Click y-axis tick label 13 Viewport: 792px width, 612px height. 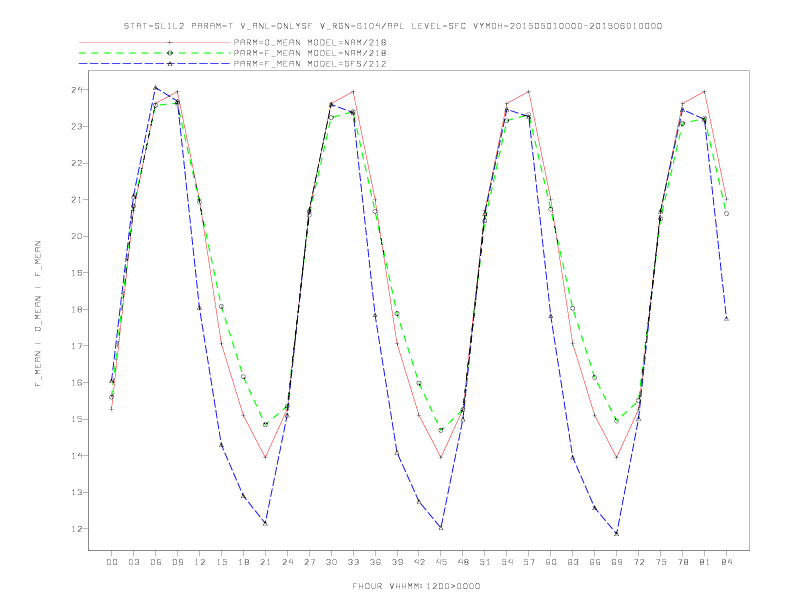click(x=77, y=492)
